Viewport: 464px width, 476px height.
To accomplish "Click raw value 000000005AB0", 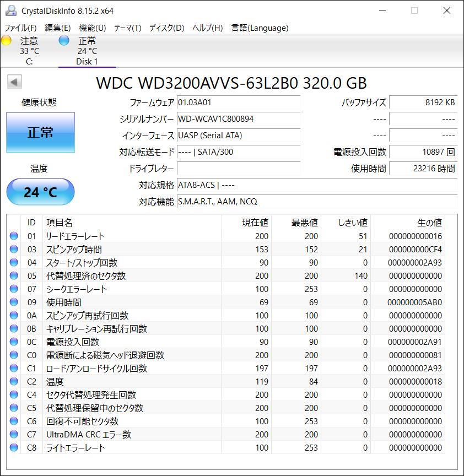I will pyautogui.click(x=414, y=302).
